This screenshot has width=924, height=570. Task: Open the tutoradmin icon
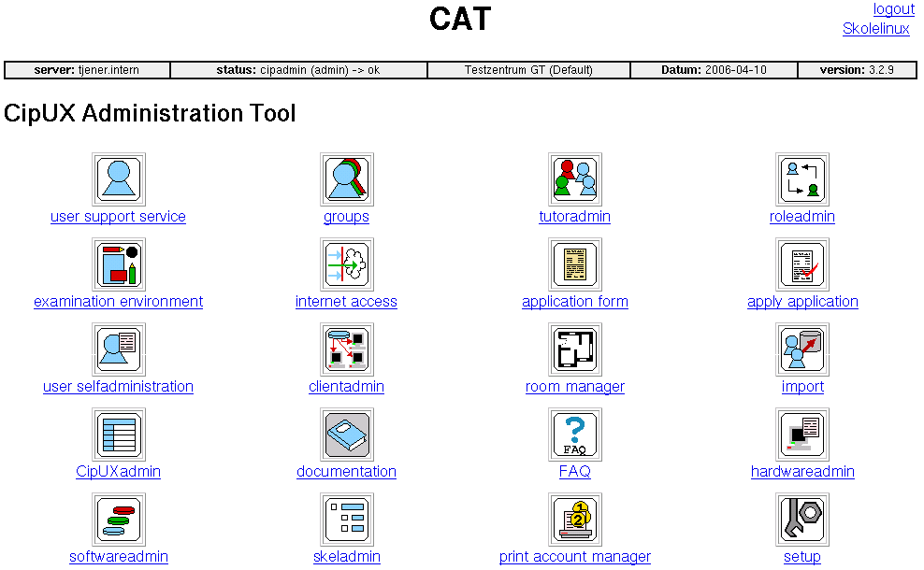point(574,179)
